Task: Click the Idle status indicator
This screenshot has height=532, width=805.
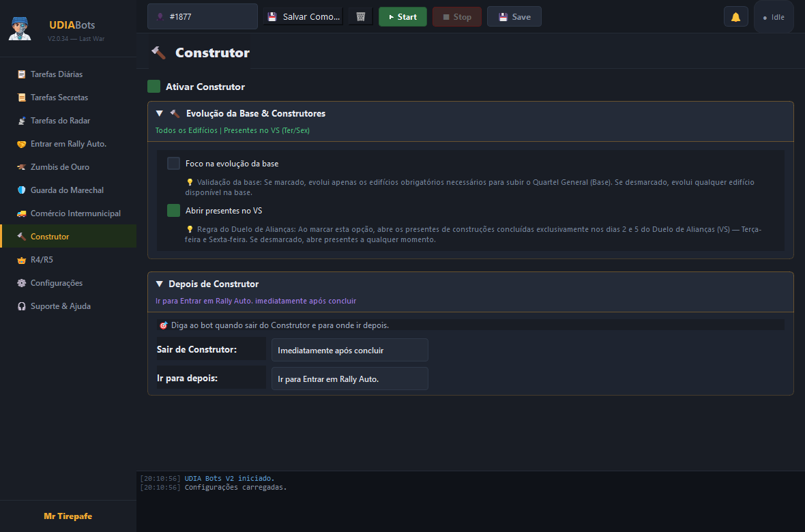Action: coord(774,17)
